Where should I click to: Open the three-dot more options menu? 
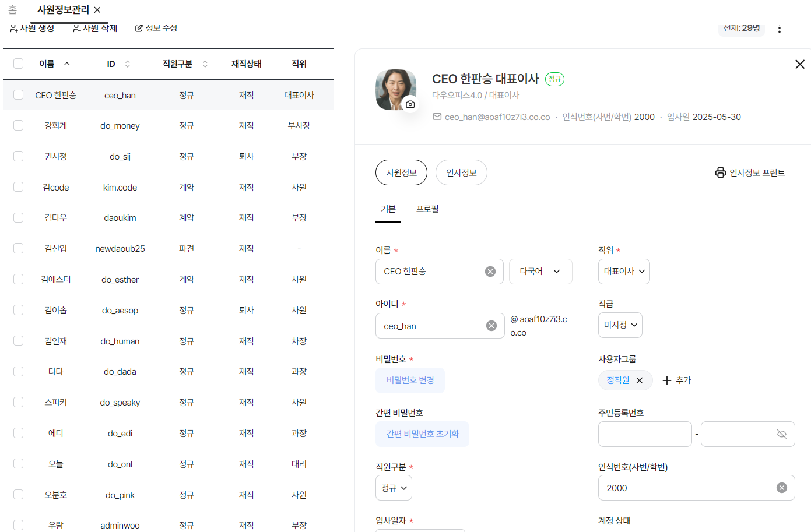click(x=779, y=30)
